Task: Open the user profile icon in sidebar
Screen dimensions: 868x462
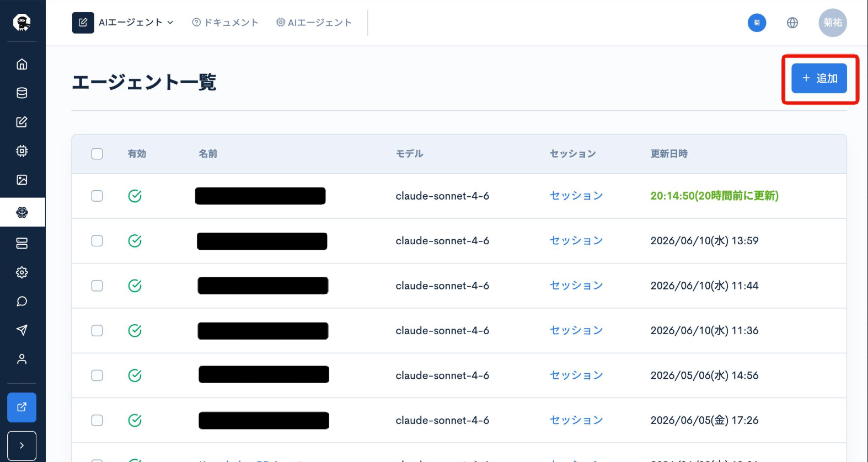Action: coord(22,359)
